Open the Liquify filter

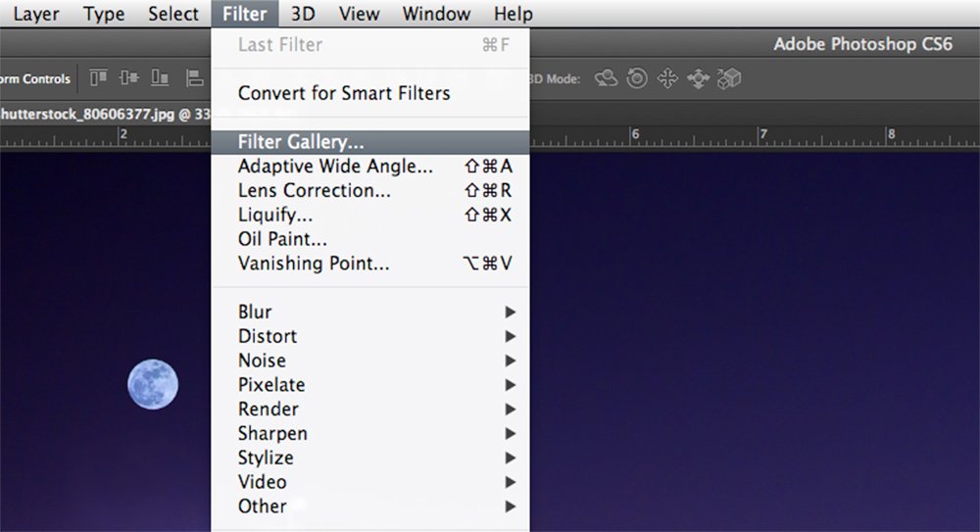coord(275,215)
